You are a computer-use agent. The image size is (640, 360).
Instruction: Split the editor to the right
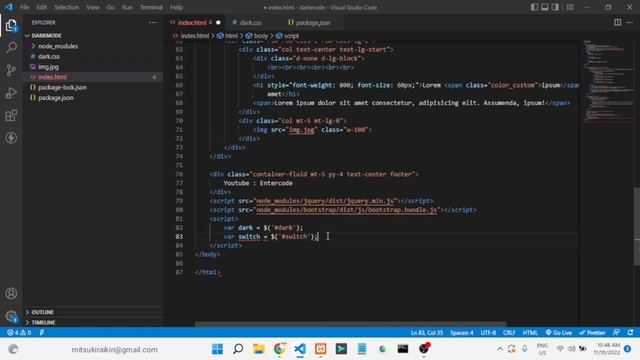point(618,22)
